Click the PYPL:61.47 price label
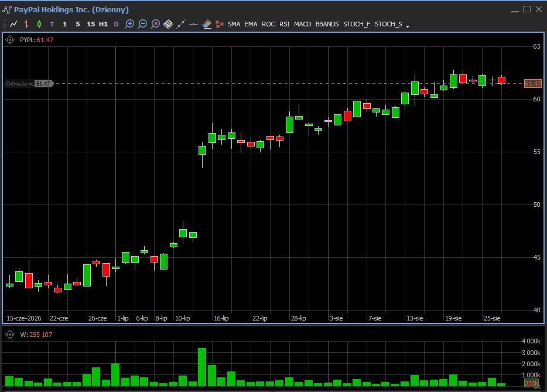The height and width of the screenshot is (392, 547). 37,40
